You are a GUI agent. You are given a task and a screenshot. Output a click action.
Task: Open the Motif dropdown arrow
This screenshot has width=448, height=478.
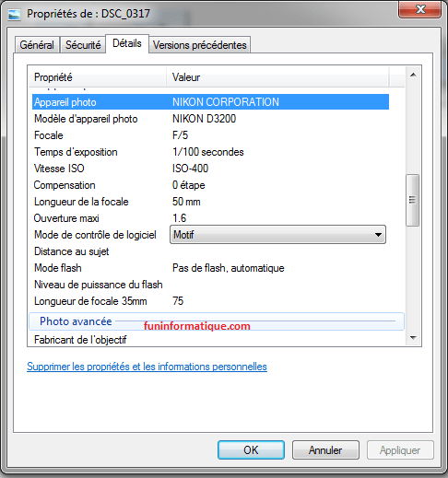pos(378,235)
